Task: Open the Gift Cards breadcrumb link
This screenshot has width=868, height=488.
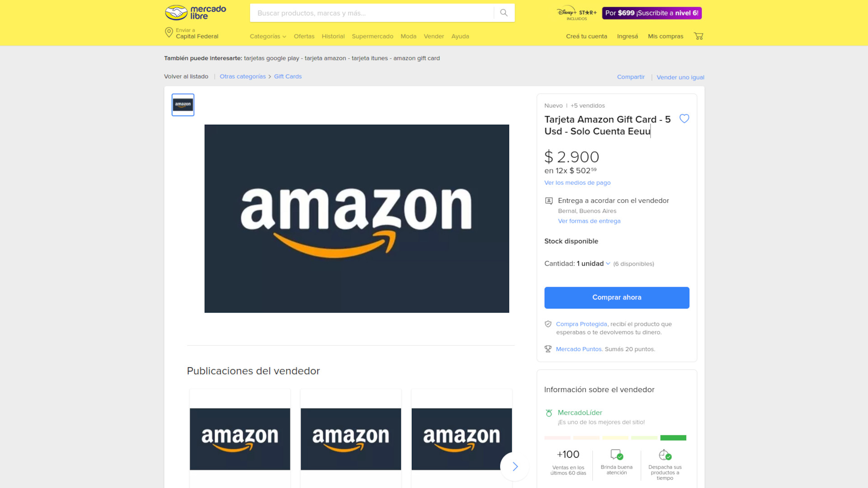Action: coord(288,76)
